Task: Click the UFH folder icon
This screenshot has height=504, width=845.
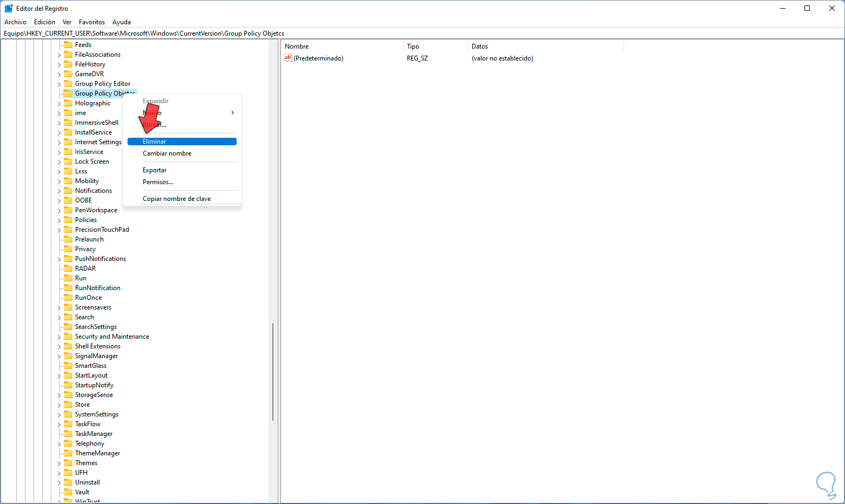Action: (68, 473)
